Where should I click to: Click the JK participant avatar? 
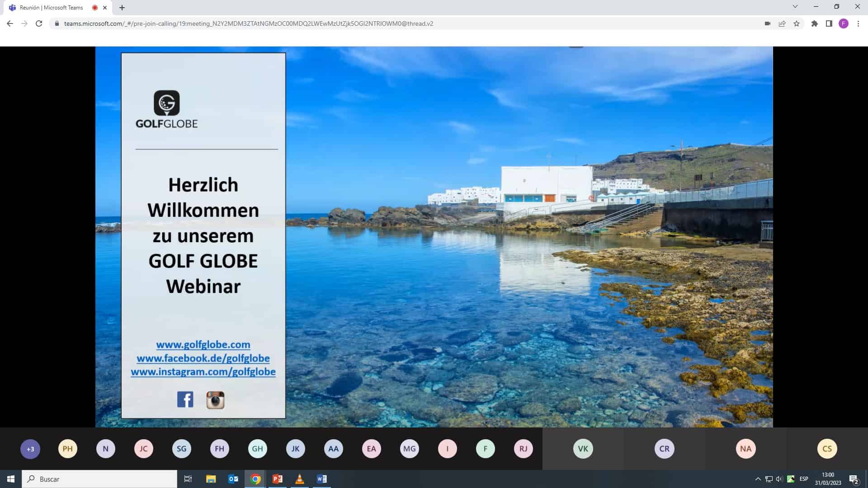[x=295, y=449]
